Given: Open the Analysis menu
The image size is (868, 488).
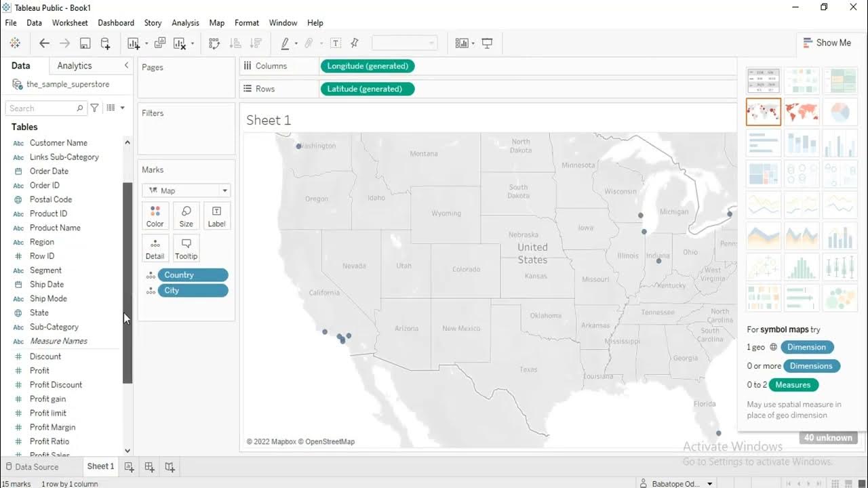Looking at the screenshot, I should pos(185,22).
